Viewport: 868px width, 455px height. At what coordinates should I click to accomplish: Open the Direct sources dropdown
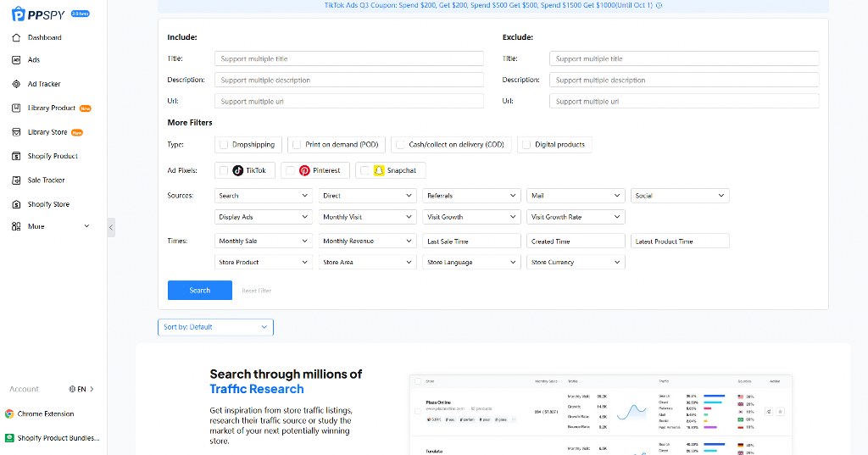(368, 196)
